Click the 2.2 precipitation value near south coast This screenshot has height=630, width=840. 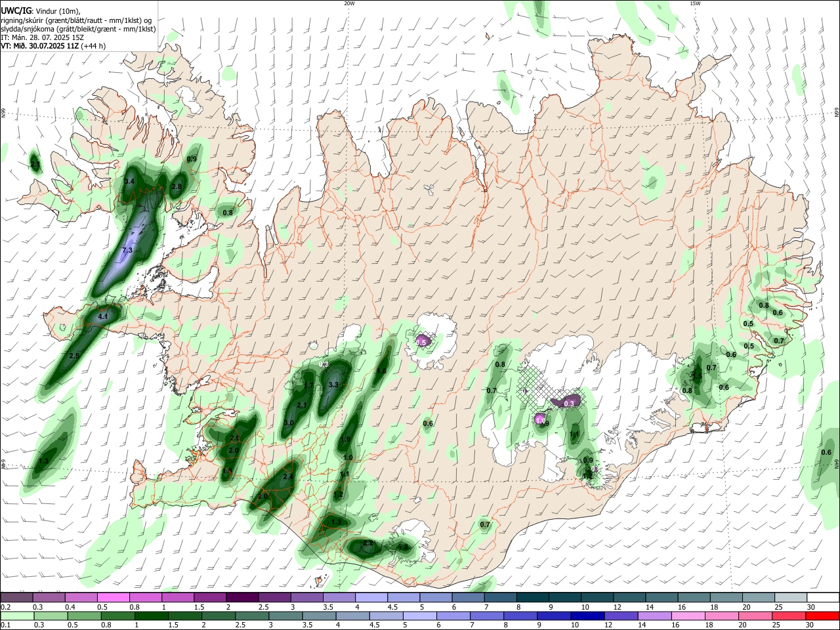click(368, 543)
